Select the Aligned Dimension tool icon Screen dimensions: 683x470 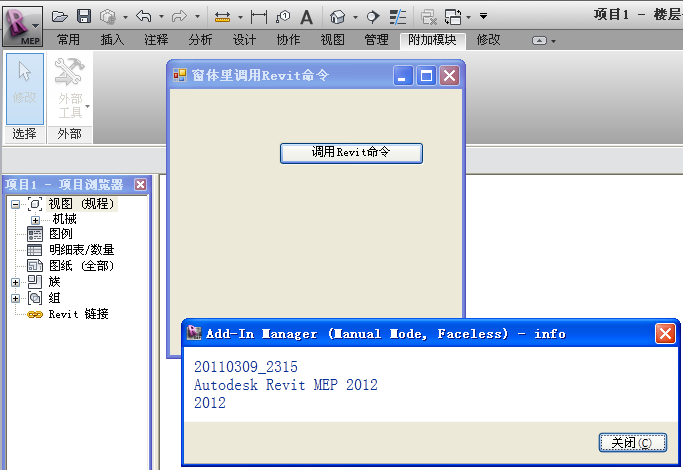tap(259, 17)
